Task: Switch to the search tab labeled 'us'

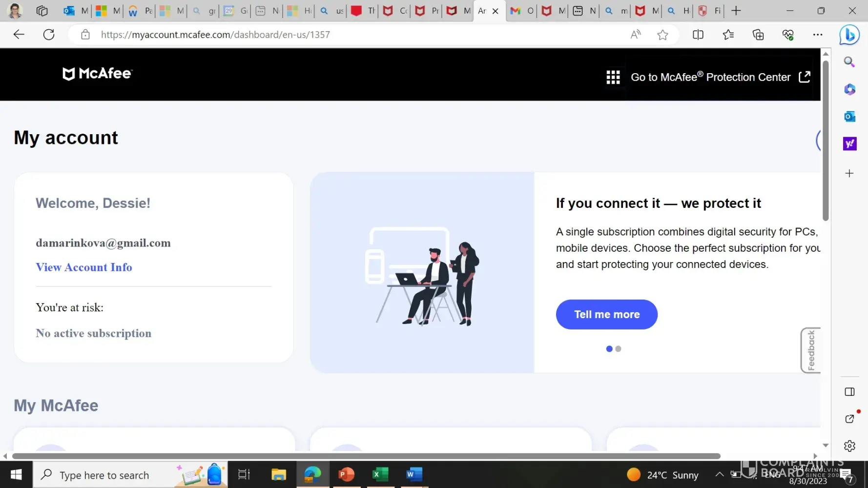Action: (x=331, y=11)
